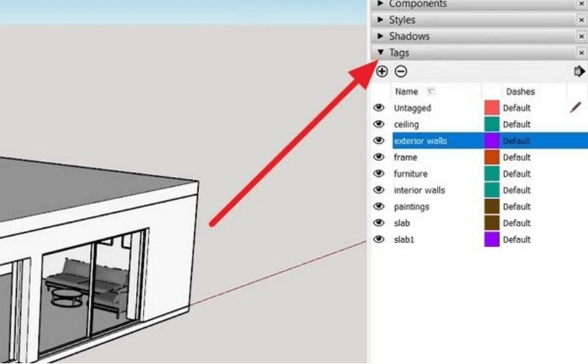Open Dashes dropdown for ceiling tag
Viewport: 588px width, 364px height.
click(516, 125)
